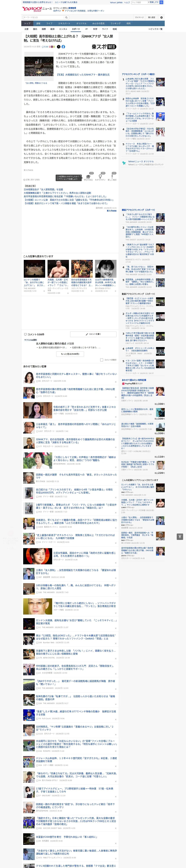Viewport: 186px width, 868px height.
Task: Open 高市早苗首相と同期の元テレ朝キャスター article
Action: point(76,375)
